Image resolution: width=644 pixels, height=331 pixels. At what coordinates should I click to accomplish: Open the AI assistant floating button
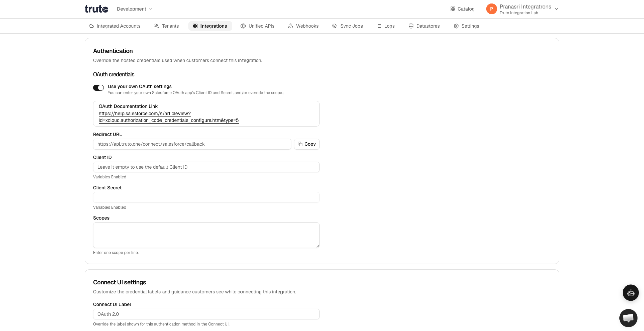tap(631, 292)
